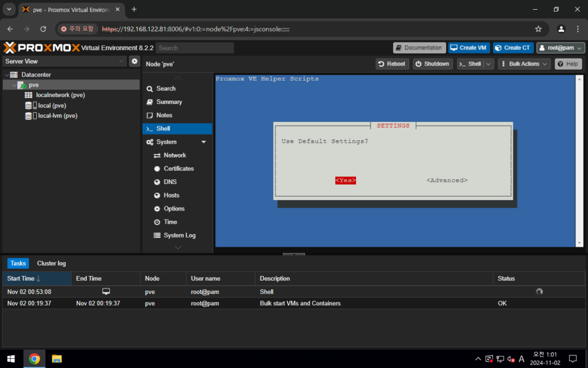Screen dimensions: 588x368
Task: Click the Proxmox search input field
Action: [195, 48]
